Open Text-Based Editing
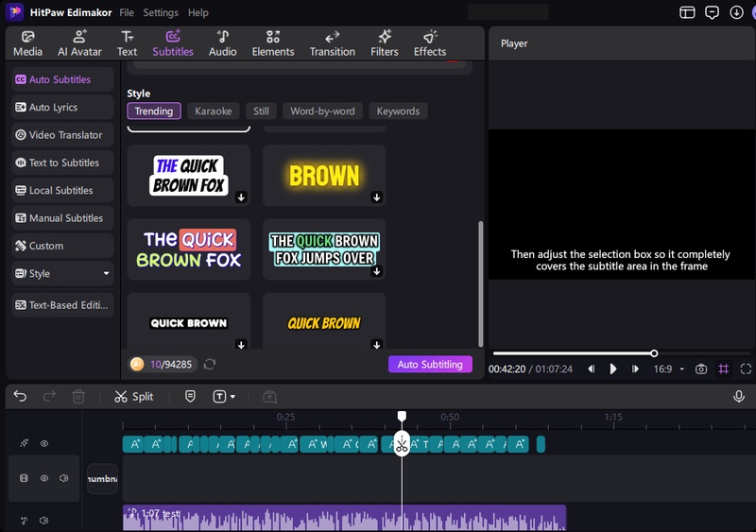Image resolution: width=756 pixels, height=532 pixels. (x=62, y=305)
